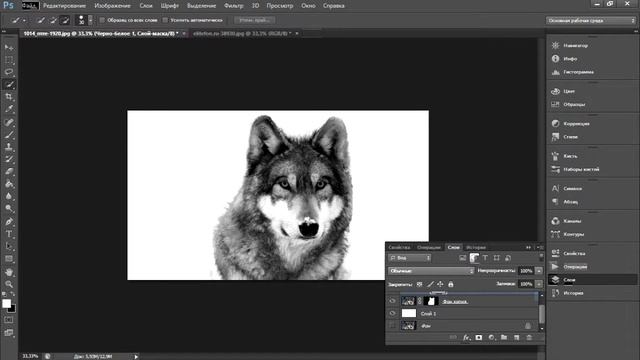Image resolution: width=640 pixels, height=360 pixels.
Task: Select the Clone Stamp tool
Action: pyautogui.click(x=9, y=147)
